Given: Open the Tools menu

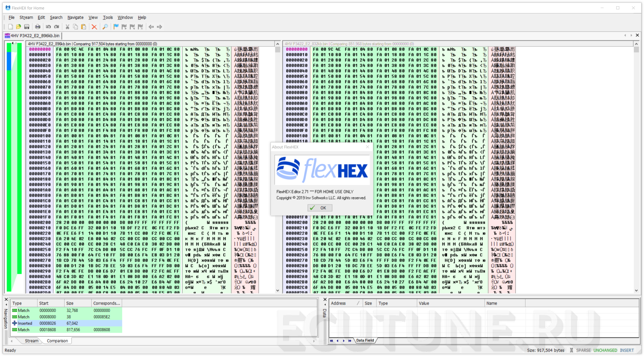Looking at the screenshot, I should pyautogui.click(x=108, y=18).
